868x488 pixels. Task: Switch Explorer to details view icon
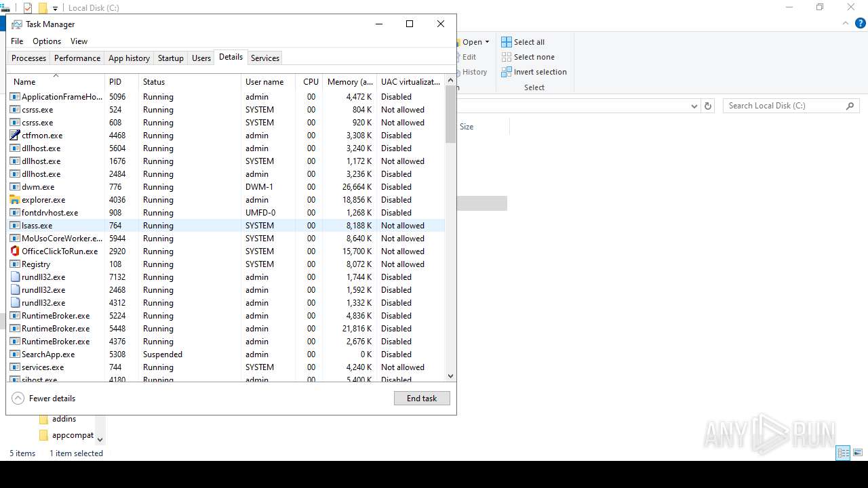844,453
